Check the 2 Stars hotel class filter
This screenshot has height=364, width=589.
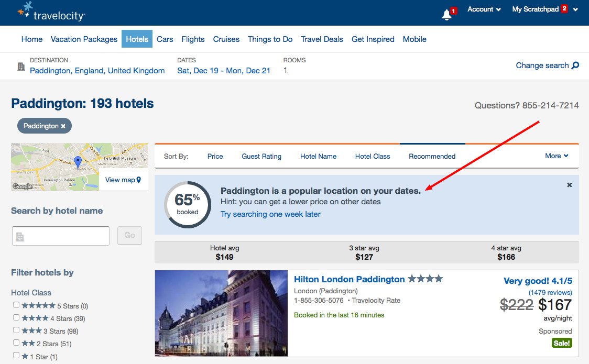(x=16, y=343)
